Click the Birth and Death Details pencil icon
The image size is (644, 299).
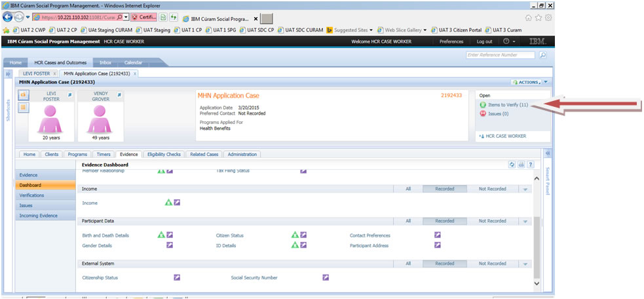pos(170,235)
